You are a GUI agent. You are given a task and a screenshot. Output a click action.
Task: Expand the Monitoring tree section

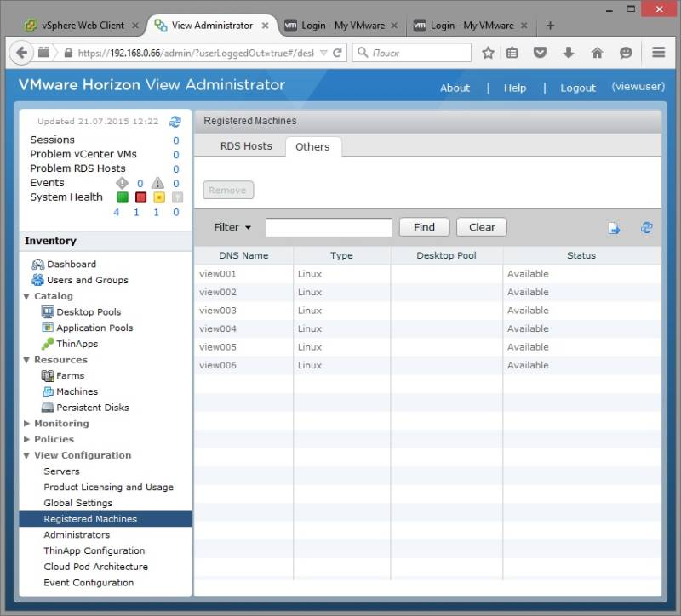pyautogui.click(x=26, y=423)
